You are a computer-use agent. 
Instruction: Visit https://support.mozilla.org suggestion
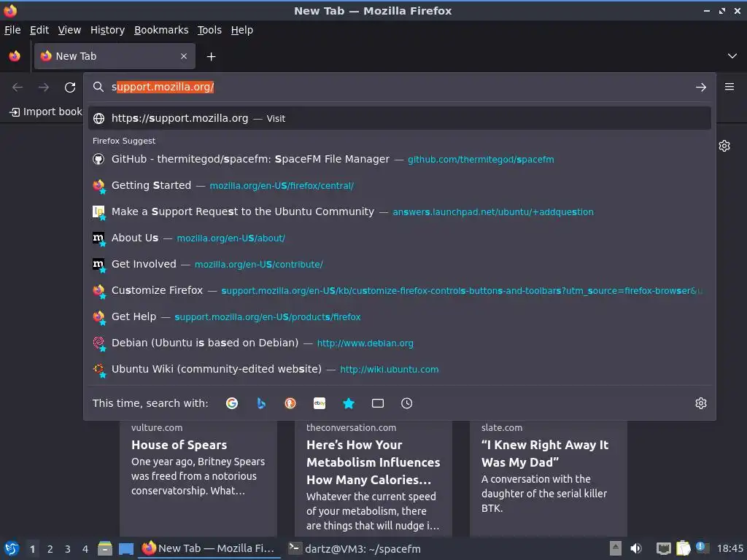400,119
